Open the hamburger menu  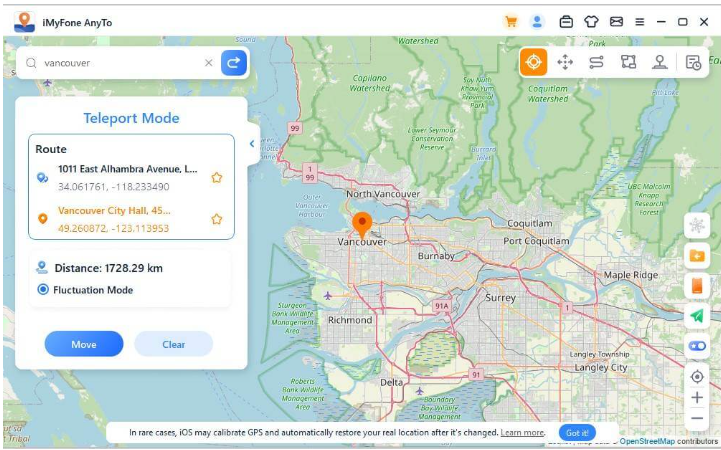pyautogui.click(x=640, y=22)
